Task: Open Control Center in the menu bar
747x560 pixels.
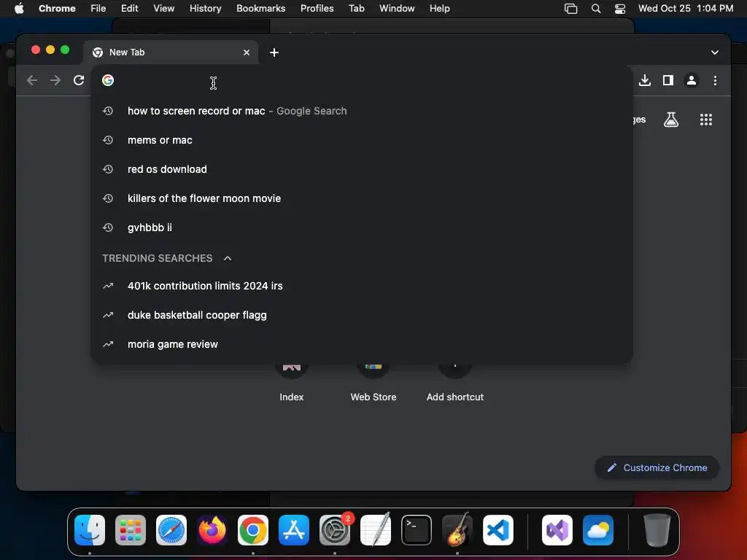Action: pyautogui.click(x=620, y=9)
